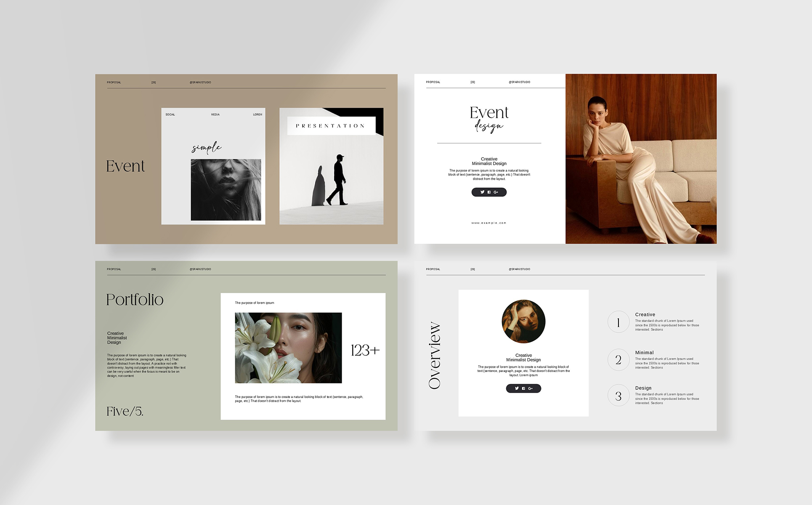
Task: Click the Twitter icon on Event design slide
Action: (x=482, y=192)
